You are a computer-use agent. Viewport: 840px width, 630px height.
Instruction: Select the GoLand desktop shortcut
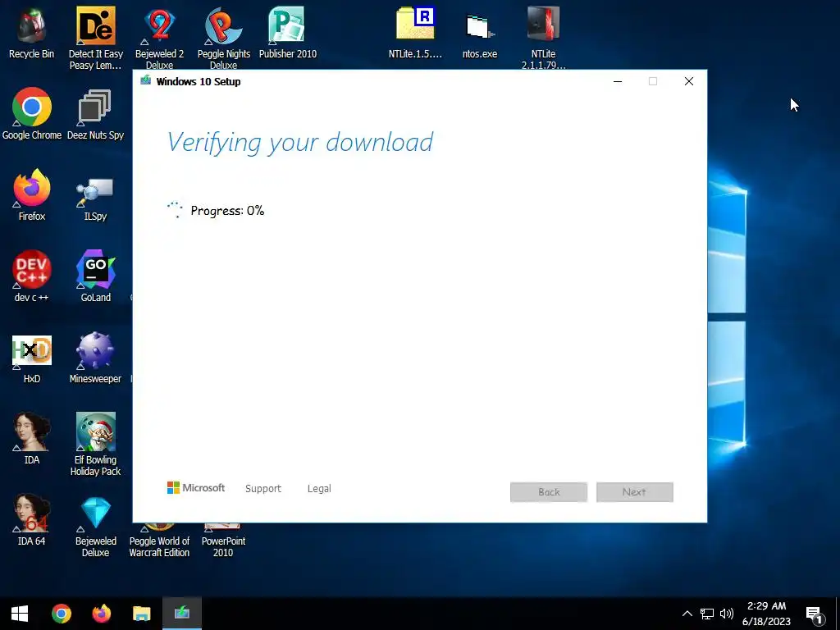95,276
